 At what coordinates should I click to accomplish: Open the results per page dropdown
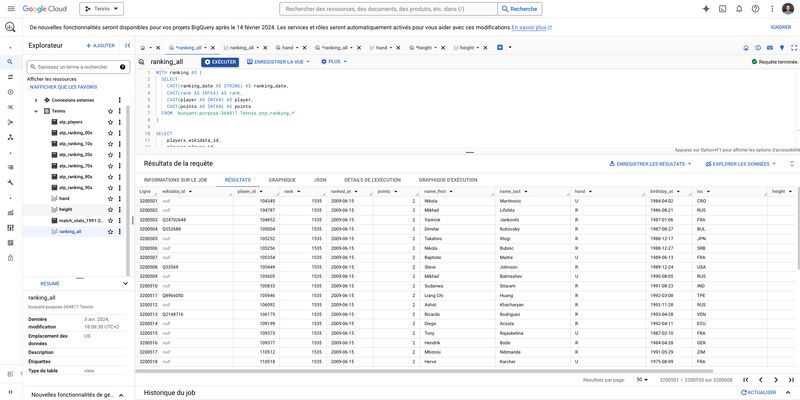[640, 380]
